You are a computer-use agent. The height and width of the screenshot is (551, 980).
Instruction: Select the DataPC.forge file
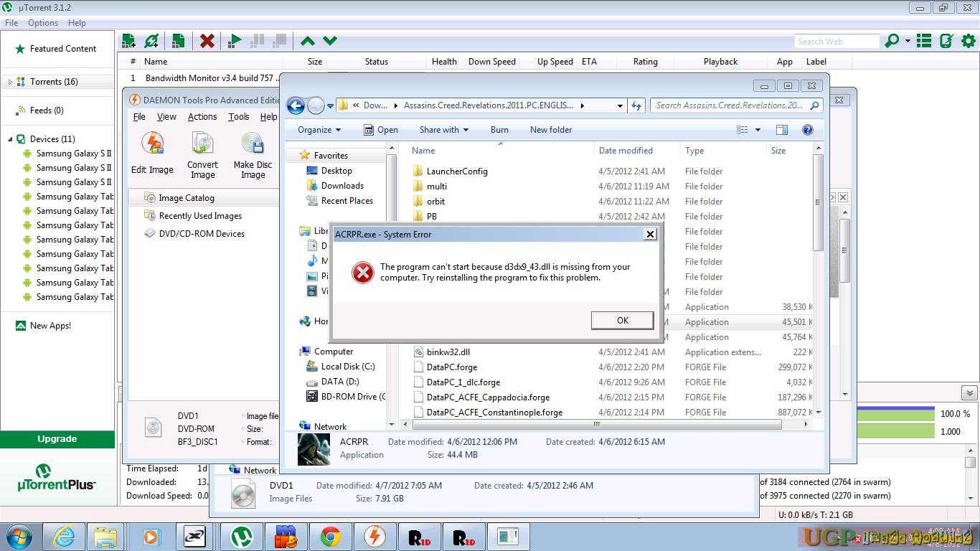(x=451, y=367)
